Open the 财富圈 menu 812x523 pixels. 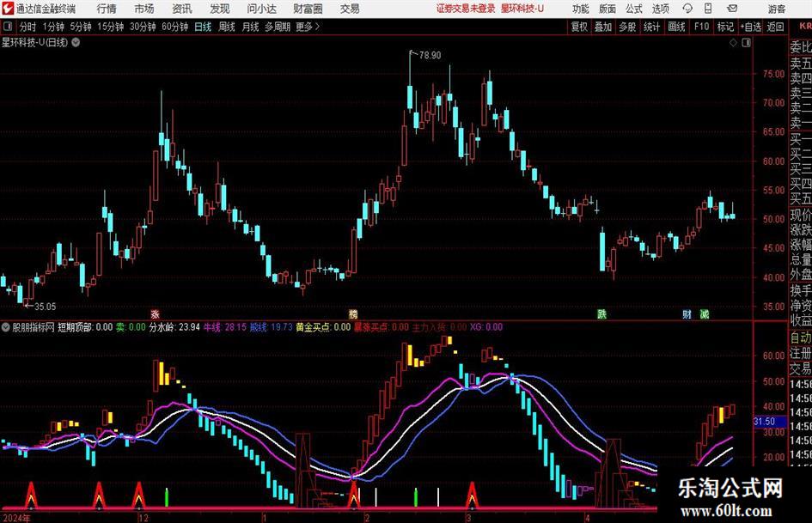click(308, 9)
